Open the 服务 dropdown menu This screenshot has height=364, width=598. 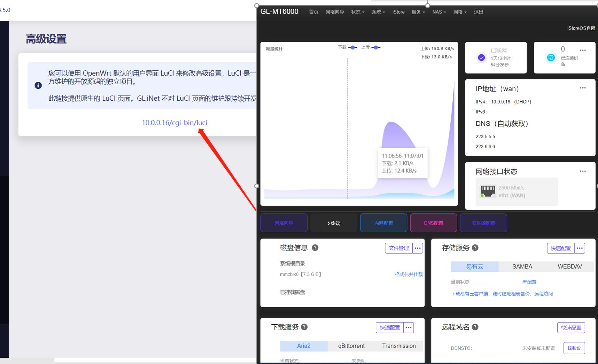pos(418,11)
